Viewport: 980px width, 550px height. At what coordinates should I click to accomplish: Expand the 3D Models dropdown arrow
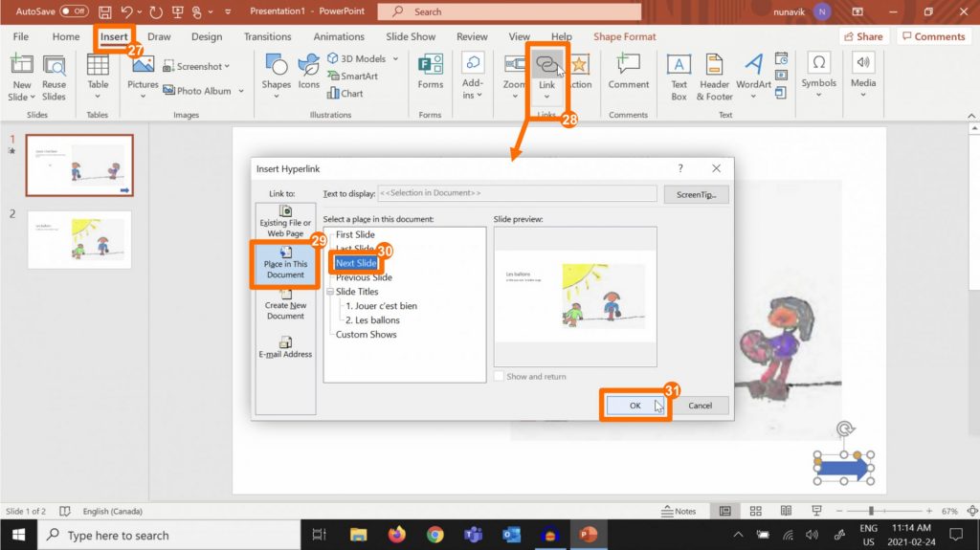(x=395, y=59)
